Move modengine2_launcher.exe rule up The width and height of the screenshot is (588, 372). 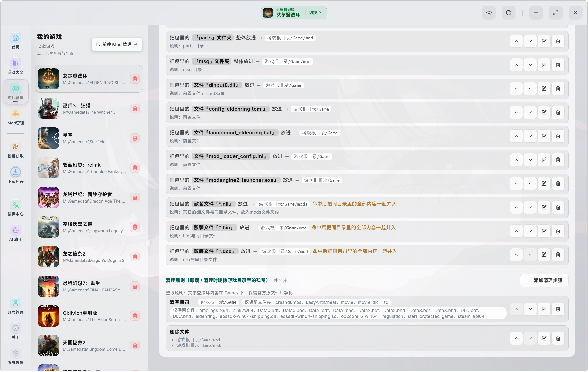tap(516, 183)
